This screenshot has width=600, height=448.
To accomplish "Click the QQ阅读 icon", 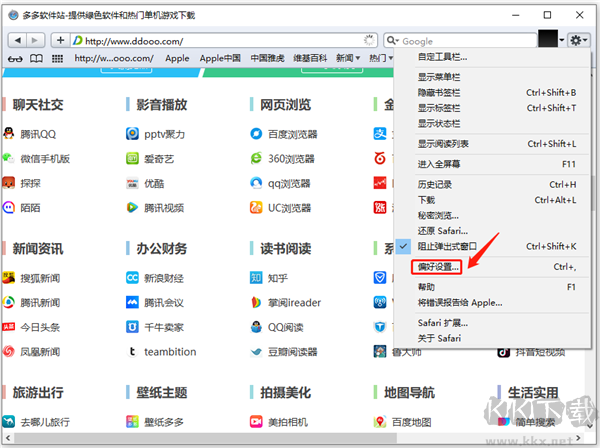I will pos(256,327).
